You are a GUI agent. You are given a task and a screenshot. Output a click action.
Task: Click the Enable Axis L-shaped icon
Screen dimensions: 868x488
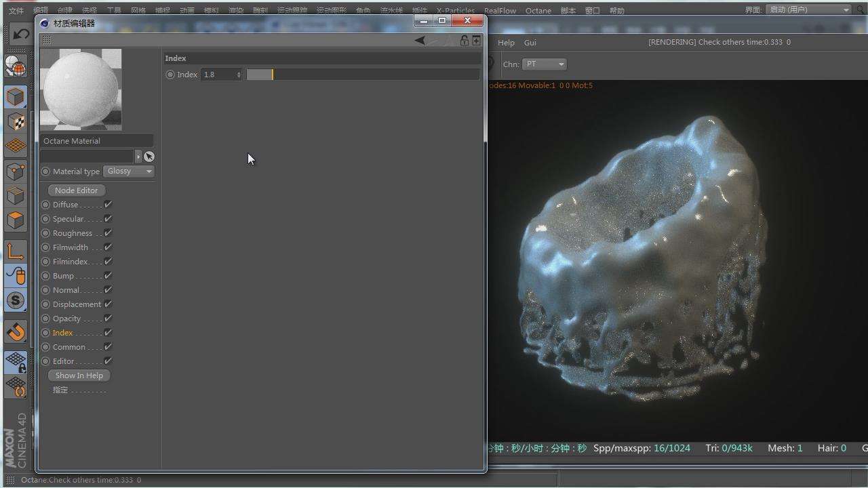(x=16, y=251)
